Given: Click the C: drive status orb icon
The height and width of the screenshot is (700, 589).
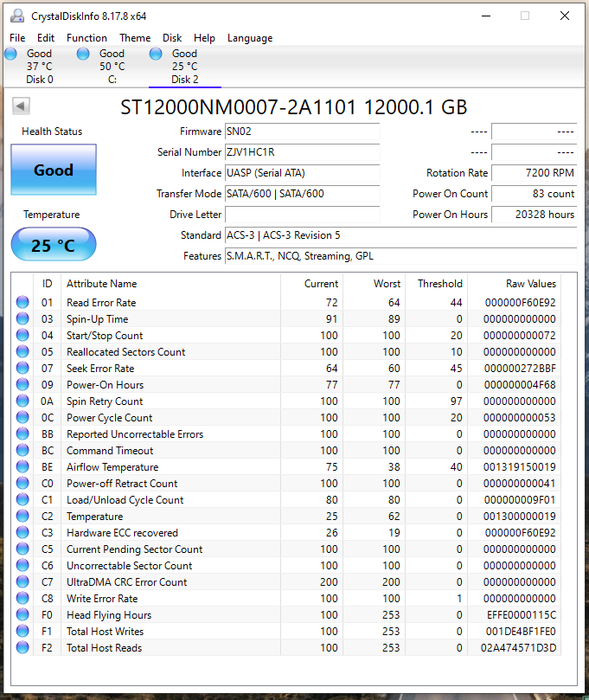Looking at the screenshot, I should point(83,54).
